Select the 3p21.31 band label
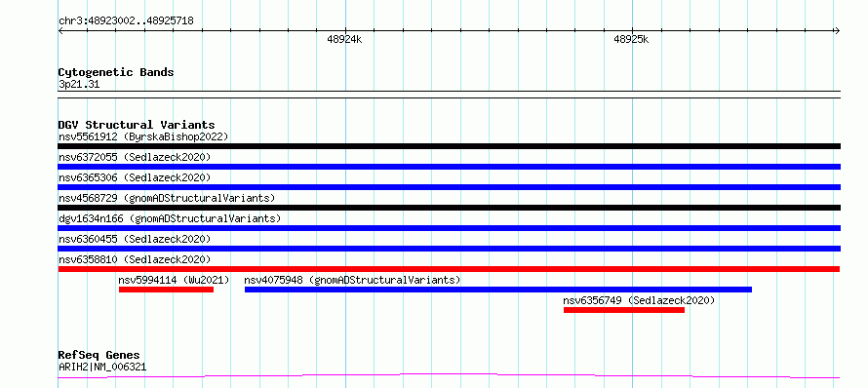Image resolution: width=868 pixels, height=388 pixels. (79, 85)
